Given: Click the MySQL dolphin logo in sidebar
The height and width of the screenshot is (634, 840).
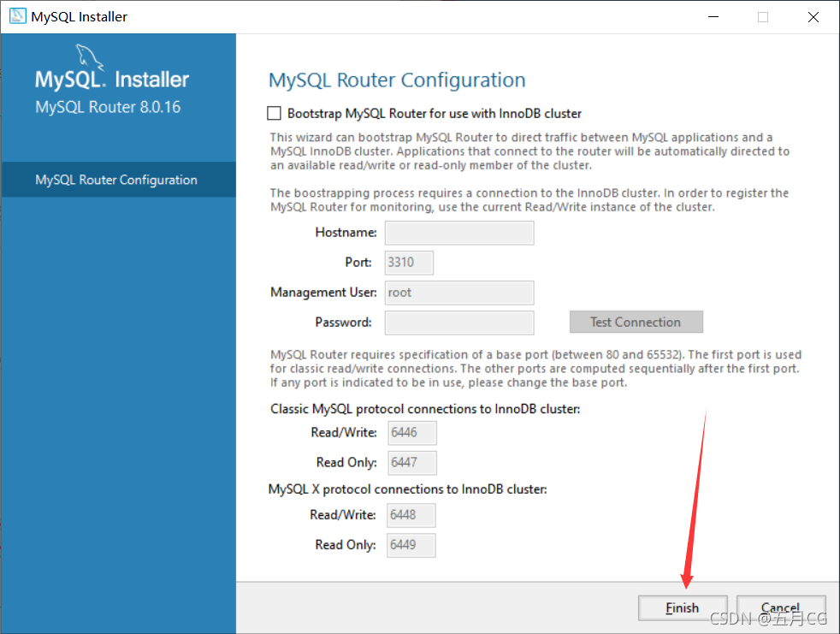Looking at the screenshot, I should pyautogui.click(x=89, y=57).
